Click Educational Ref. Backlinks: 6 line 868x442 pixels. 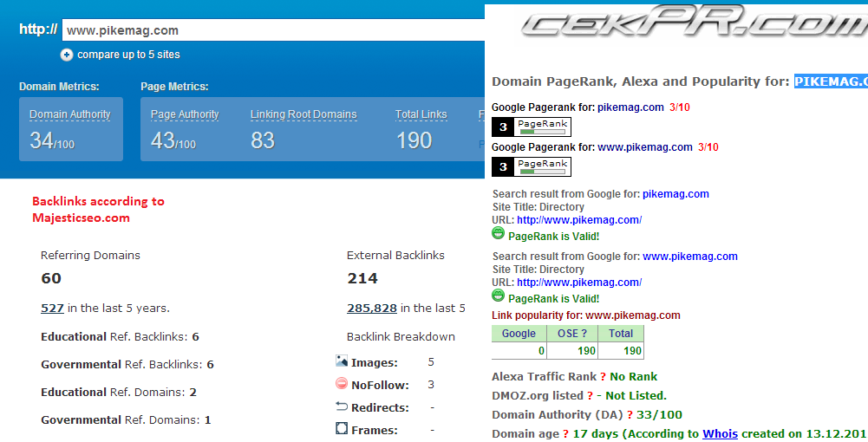point(121,337)
